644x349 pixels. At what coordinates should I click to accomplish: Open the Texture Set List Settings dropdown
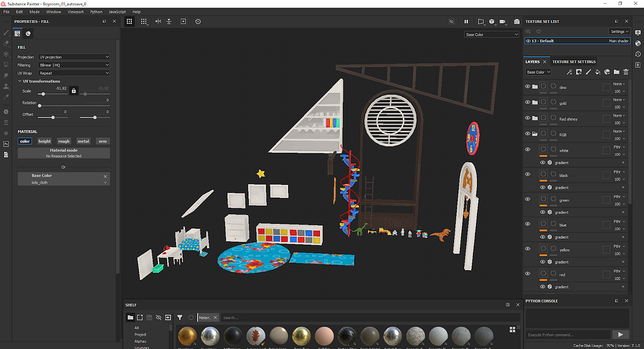(x=619, y=31)
